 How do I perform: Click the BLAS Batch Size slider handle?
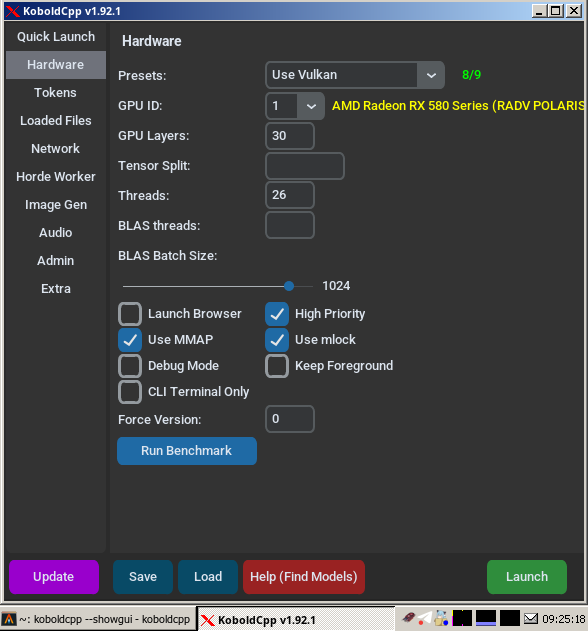289,286
